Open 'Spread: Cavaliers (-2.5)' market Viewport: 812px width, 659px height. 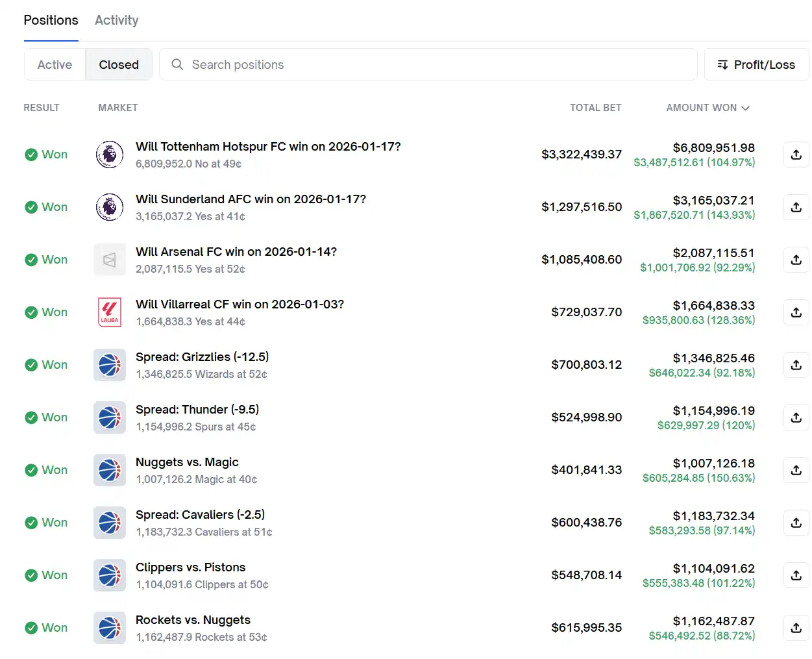coord(200,515)
